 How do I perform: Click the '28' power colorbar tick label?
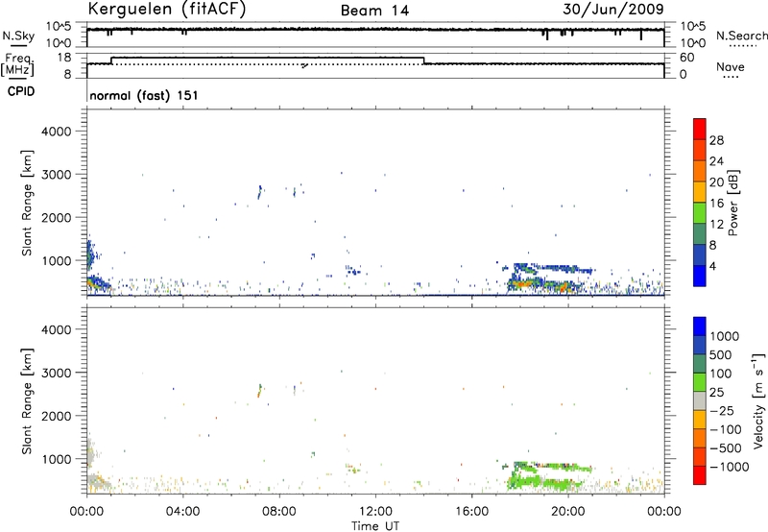coord(716,140)
